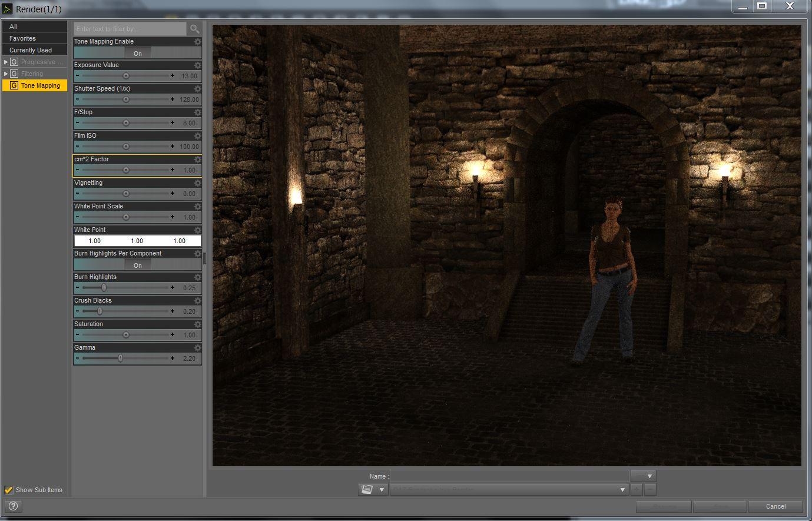812x521 pixels.
Task: Open the gear menu for Film ISO
Action: coord(198,136)
